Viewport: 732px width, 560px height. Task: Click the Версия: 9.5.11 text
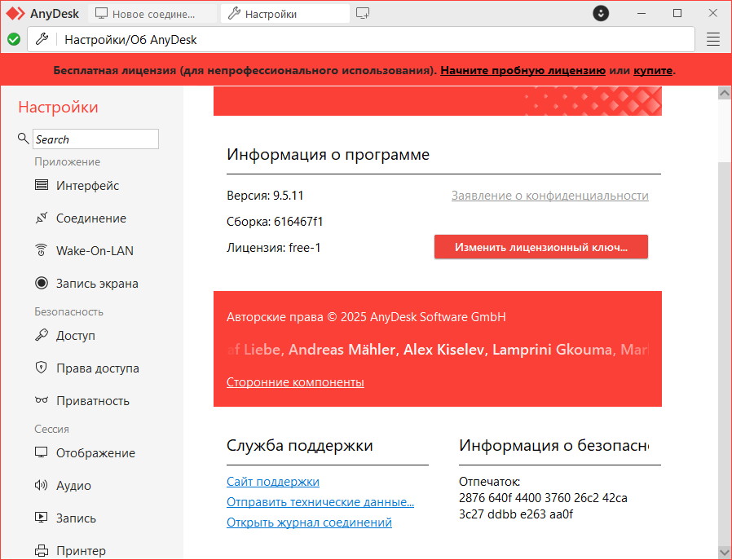click(x=265, y=196)
